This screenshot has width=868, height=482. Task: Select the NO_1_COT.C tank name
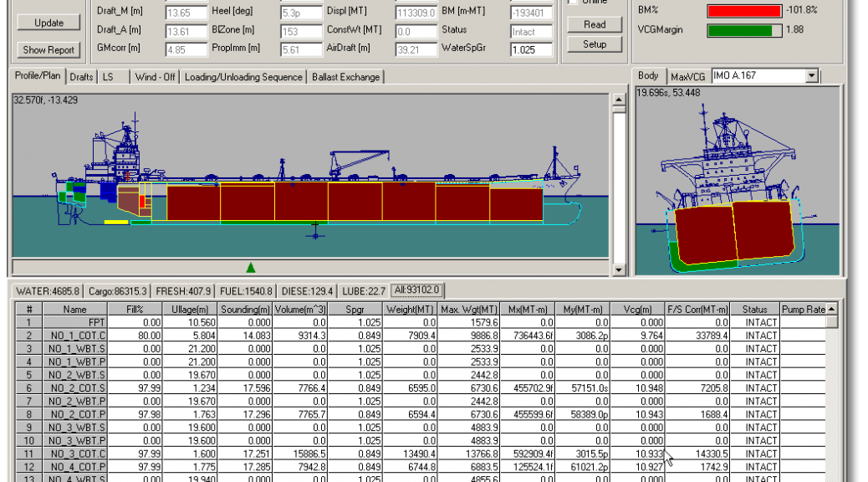(74, 336)
